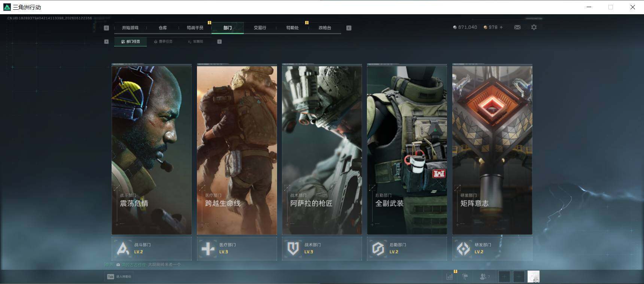Screen dimensions: 644x284
Task: Click the CN UID text at top left
Action: (50, 18)
